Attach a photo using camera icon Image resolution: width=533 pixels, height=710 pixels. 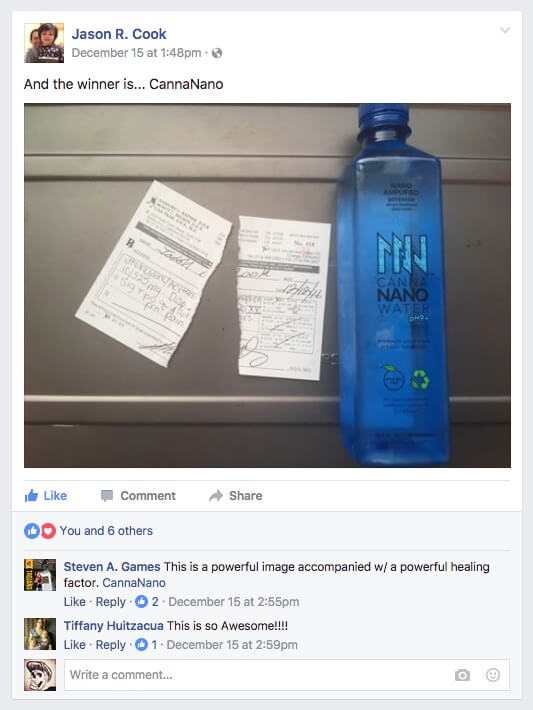pos(462,675)
